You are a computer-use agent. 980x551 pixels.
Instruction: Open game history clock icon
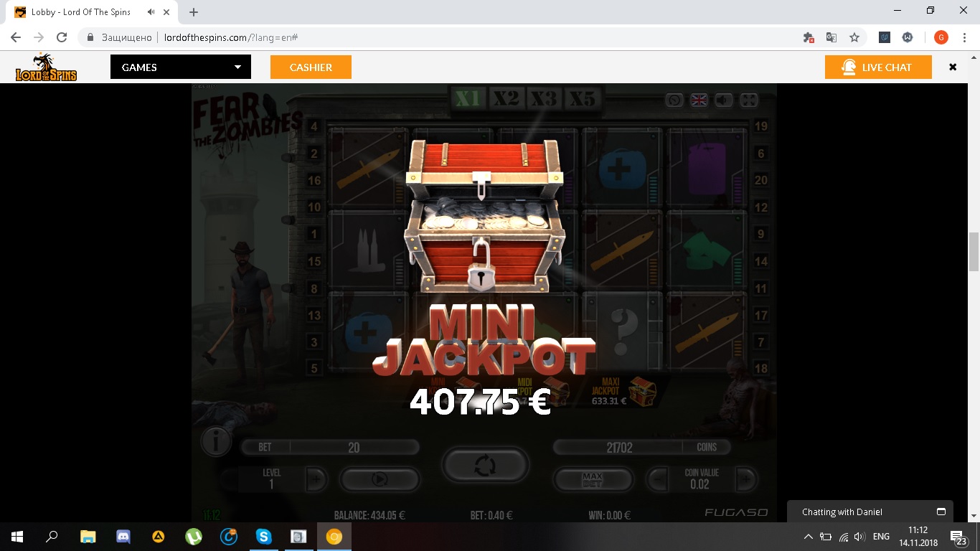tap(674, 100)
